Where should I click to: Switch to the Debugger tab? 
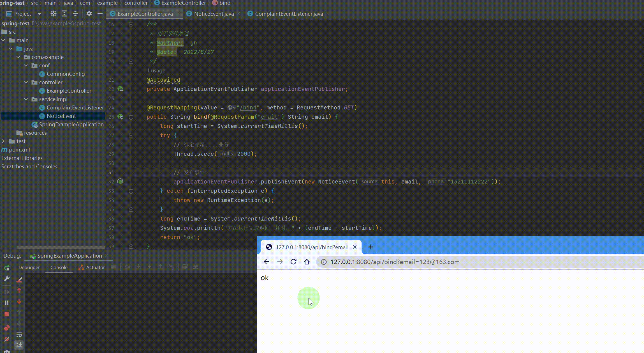29,267
